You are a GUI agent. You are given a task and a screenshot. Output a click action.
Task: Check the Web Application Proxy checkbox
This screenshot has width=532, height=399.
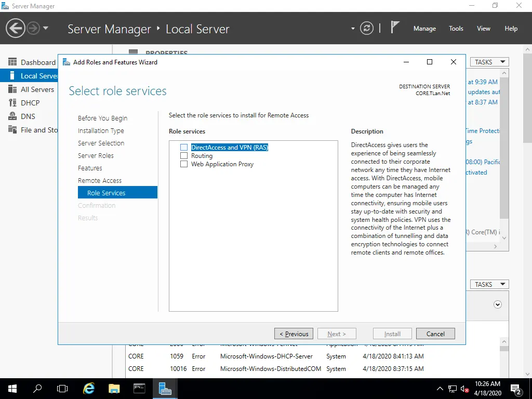(x=184, y=164)
